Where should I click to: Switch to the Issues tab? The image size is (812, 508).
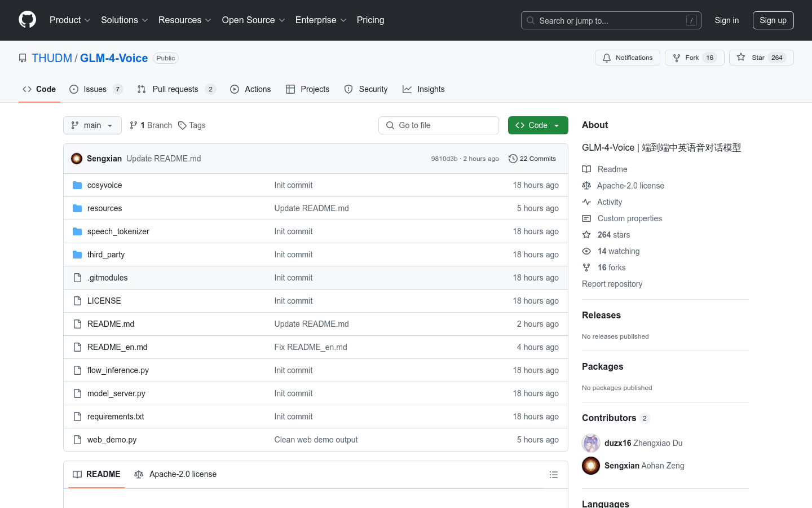(x=95, y=89)
